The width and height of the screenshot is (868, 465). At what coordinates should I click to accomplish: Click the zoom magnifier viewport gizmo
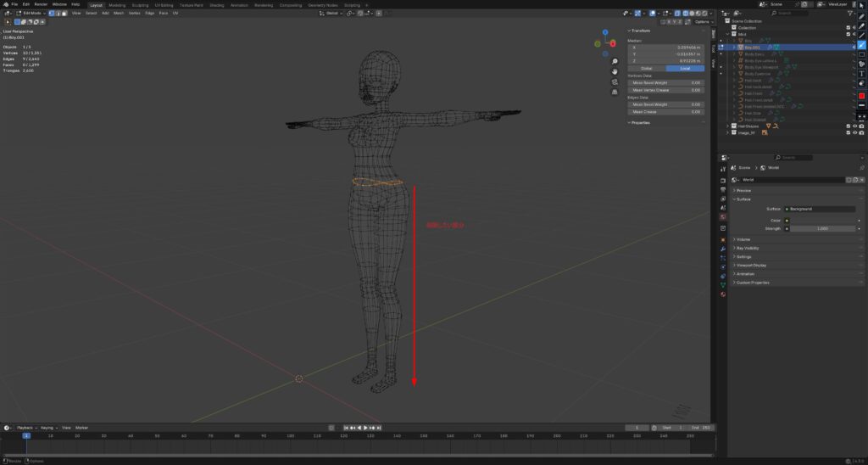point(615,62)
